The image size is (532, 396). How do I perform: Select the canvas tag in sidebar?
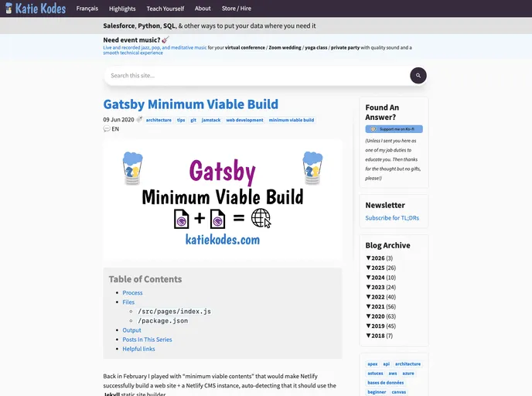[399, 392]
